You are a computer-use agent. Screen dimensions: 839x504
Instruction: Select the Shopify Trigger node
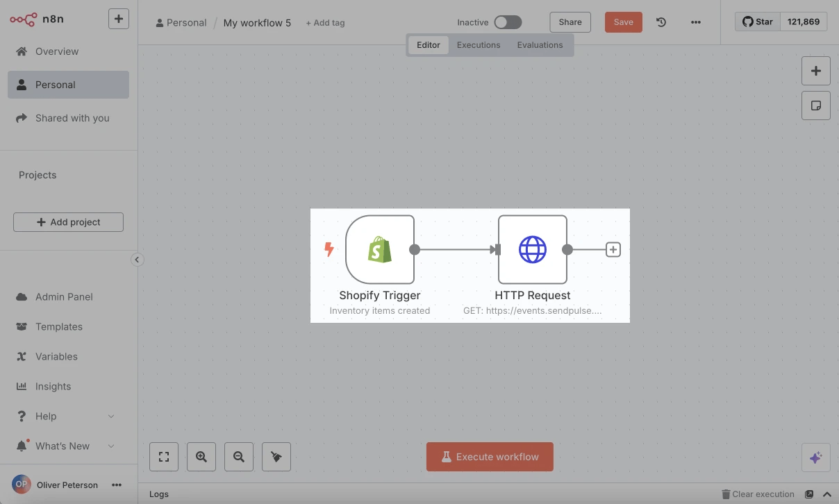tap(380, 249)
